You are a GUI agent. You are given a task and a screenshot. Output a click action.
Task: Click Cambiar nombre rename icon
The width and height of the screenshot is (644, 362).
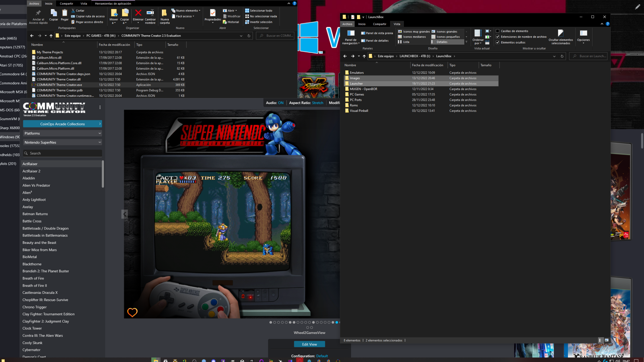point(150,13)
